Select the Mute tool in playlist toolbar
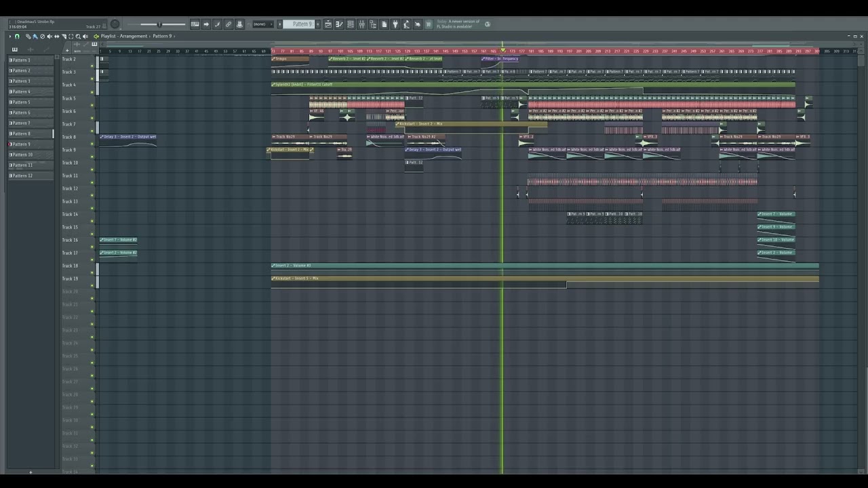This screenshot has height=488, width=868. pyautogui.click(x=50, y=36)
